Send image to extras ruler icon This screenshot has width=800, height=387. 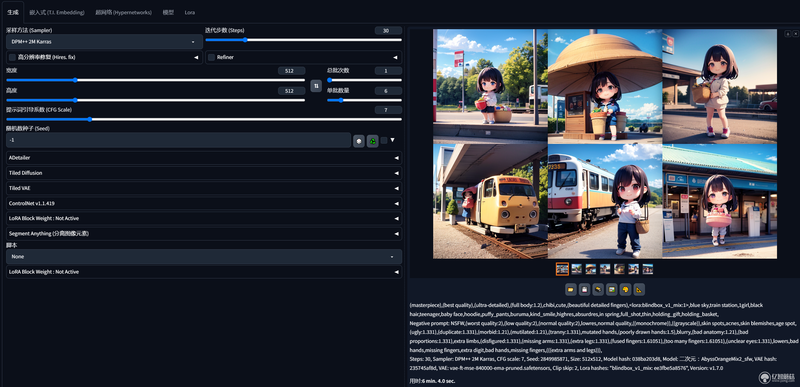639,290
